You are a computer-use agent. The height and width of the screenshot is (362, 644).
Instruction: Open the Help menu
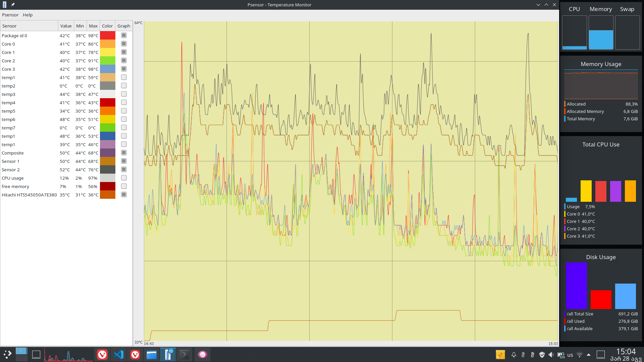point(28,15)
